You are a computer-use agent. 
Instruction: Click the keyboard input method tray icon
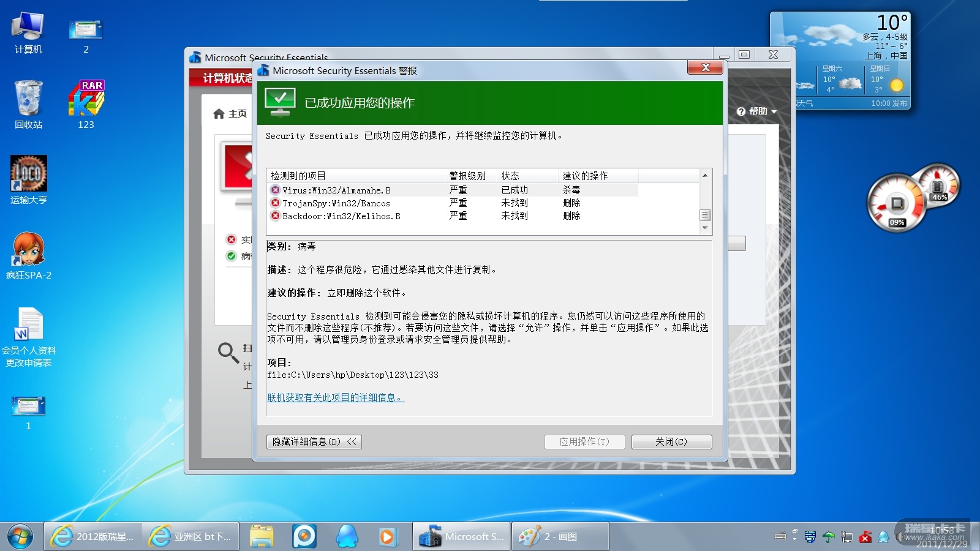click(780, 537)
